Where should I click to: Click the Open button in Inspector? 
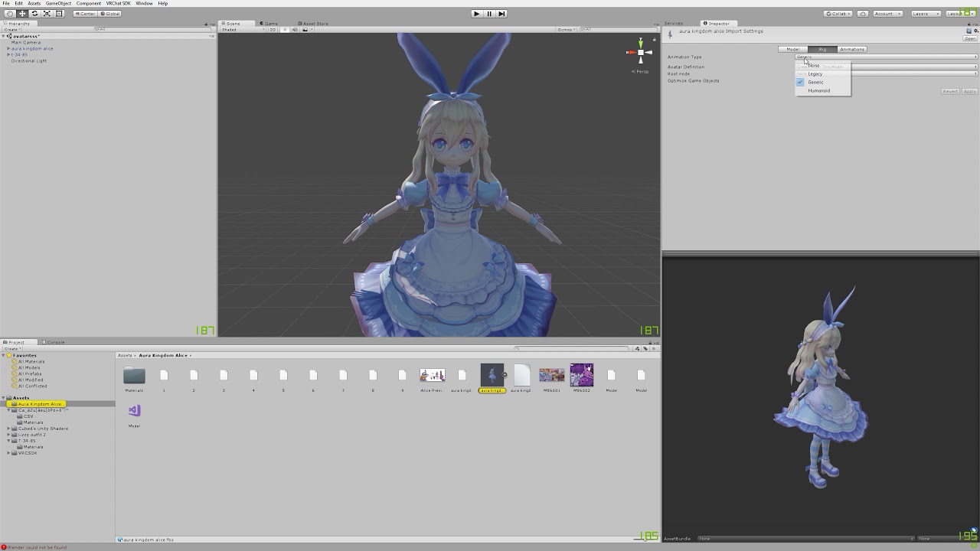pos(970,38)
